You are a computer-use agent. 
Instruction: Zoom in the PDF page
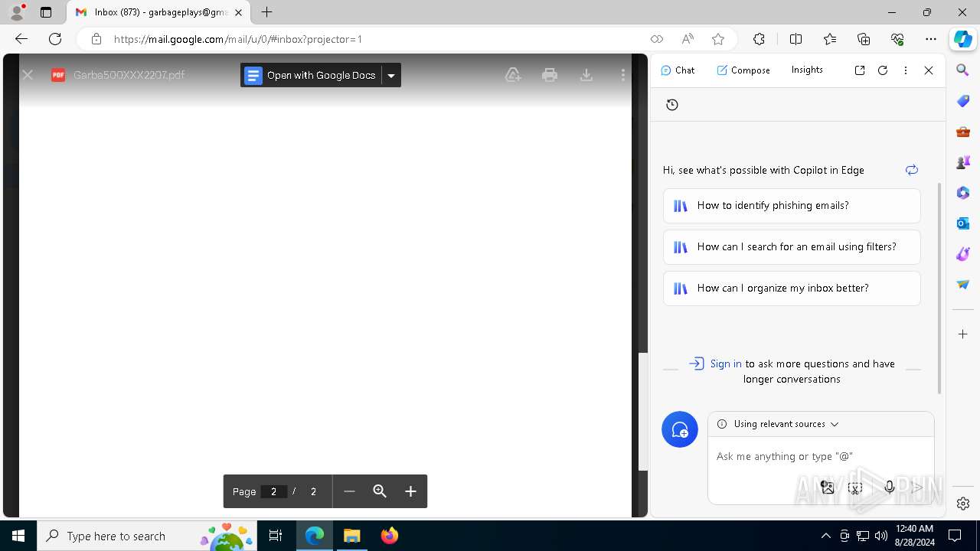(410, 491)
